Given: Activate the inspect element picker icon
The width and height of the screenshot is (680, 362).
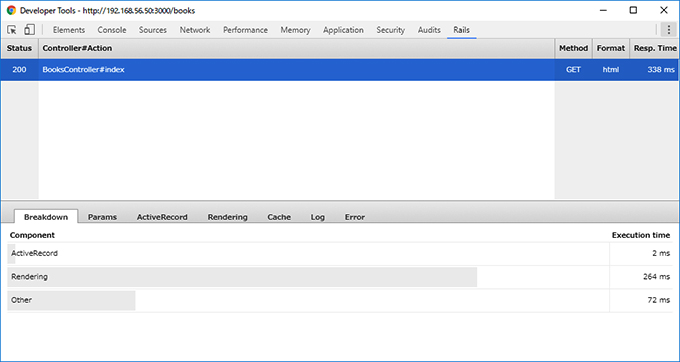Looking at the screenshot, I should (x=12, y=30).
